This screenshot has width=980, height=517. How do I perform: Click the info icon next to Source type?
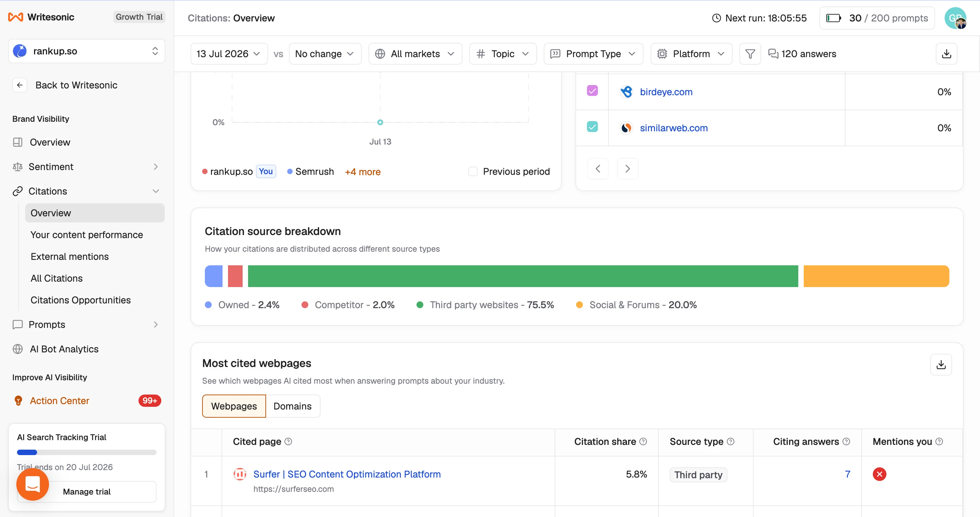[731, 442]
